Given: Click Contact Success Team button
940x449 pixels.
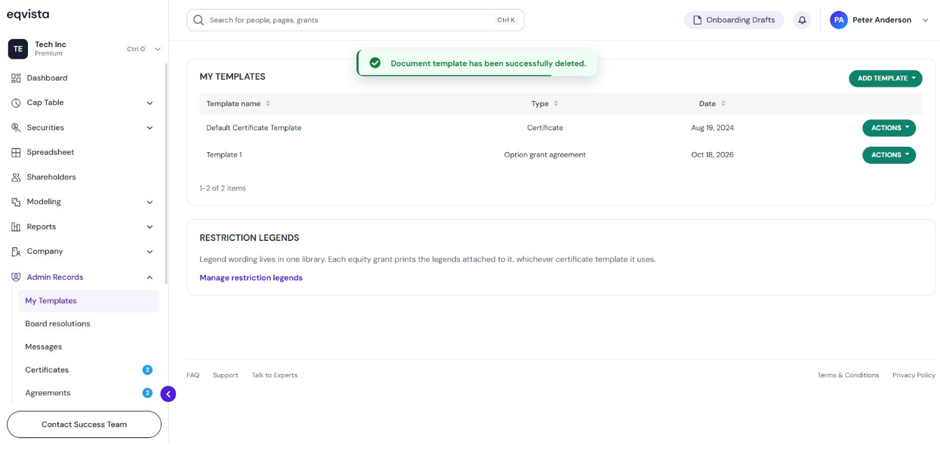Looking at the screenshot, I should click(x=84, y=424).
